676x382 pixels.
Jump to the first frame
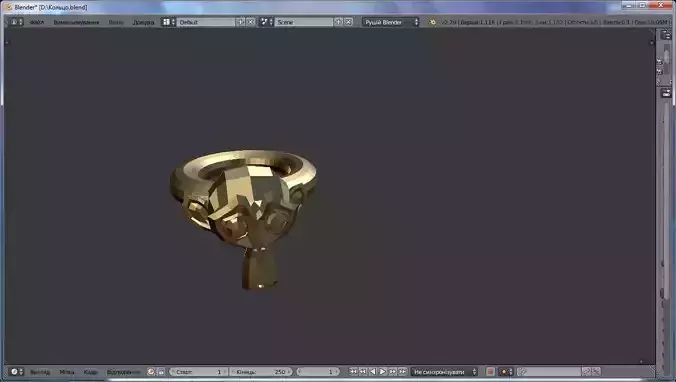coord(353,372)
